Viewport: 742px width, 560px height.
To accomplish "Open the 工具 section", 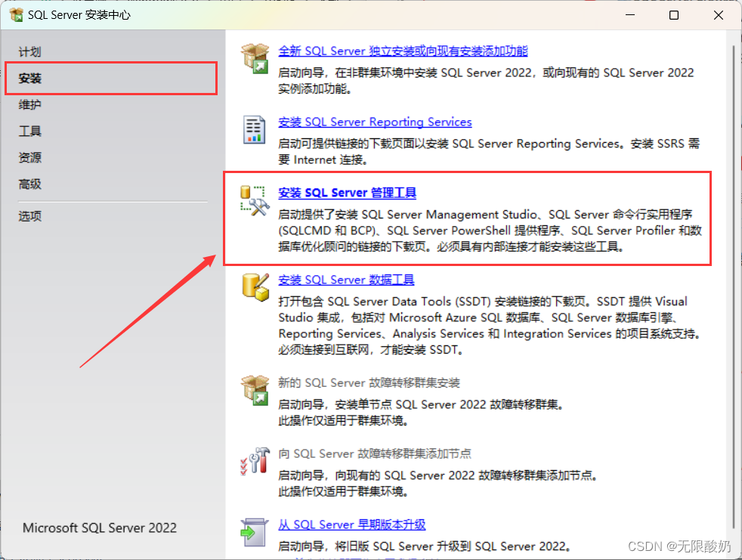I will click(x=29, y=131).
